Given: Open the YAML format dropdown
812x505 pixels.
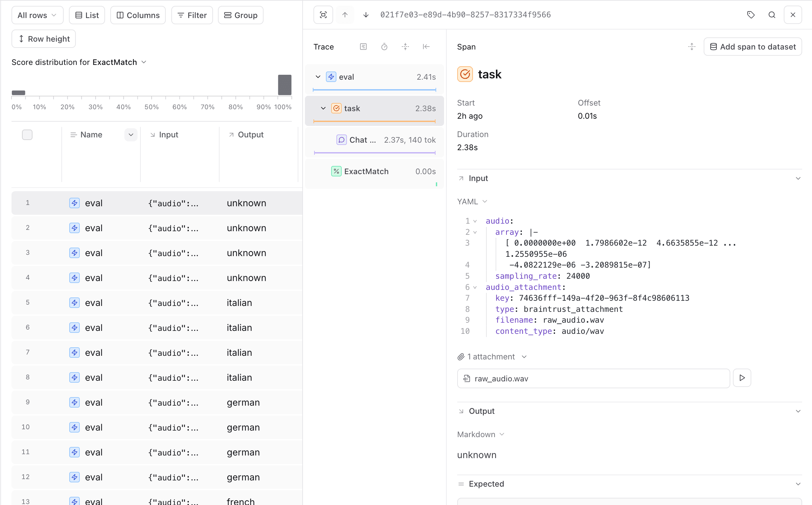Looking at the screenshot, I should point(472,201).
